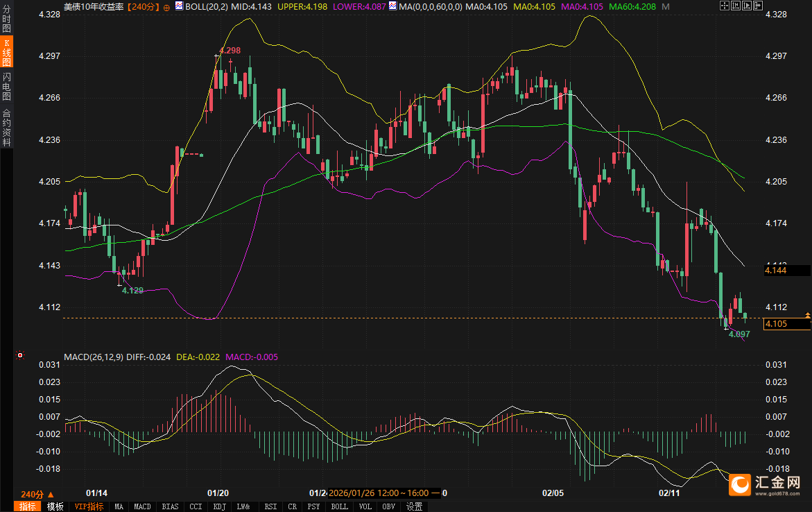Click the red sun marker above MACD pane
Image resolution: width=812 pixels, height=512 pixels.
[20, 356]
